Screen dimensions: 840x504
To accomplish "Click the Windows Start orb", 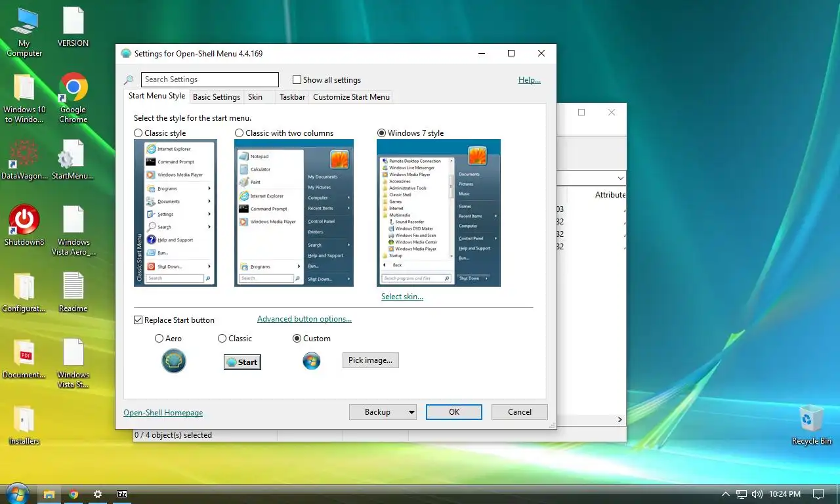I will (x=17, y=493).
